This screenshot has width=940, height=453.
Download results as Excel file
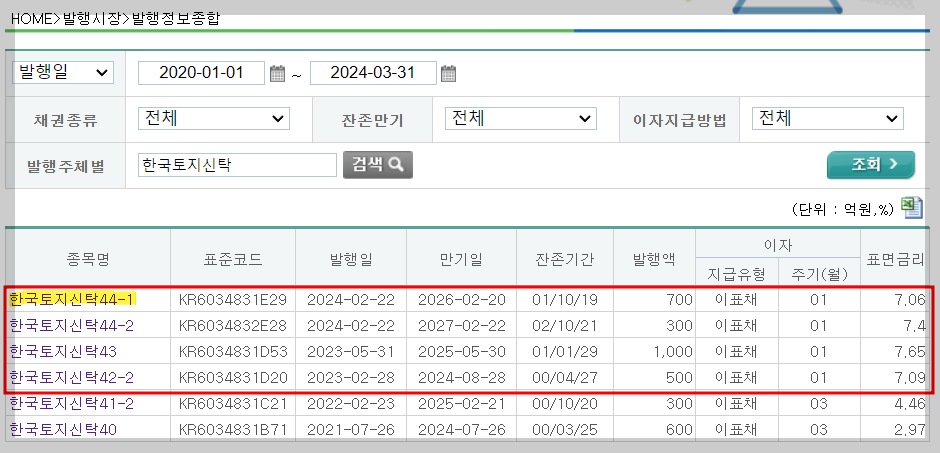(912, 207)
